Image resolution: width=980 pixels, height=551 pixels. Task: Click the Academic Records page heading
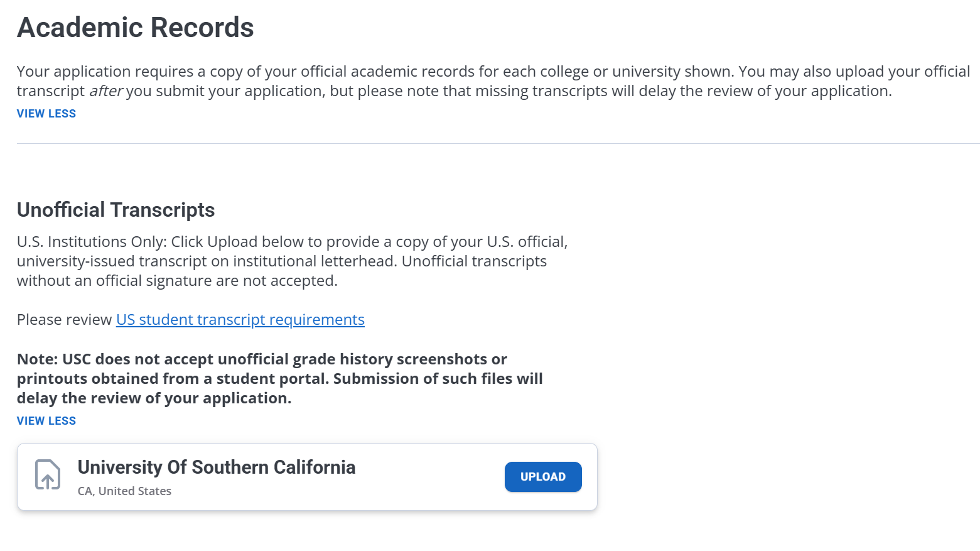tap(136, 28)
